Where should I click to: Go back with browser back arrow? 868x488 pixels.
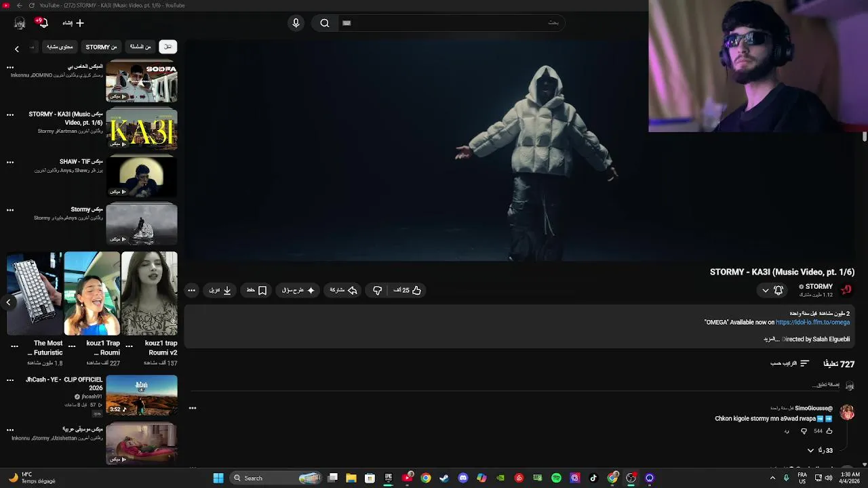[x=19, y=5]
